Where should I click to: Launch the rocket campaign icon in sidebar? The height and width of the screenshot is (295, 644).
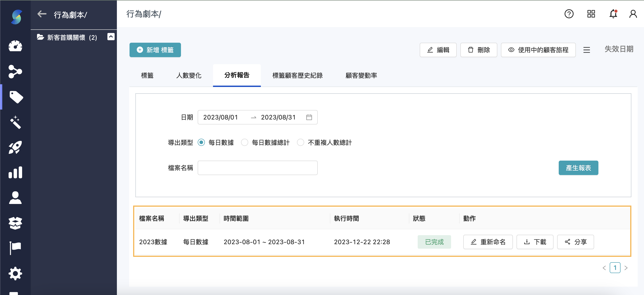point(15,147)
